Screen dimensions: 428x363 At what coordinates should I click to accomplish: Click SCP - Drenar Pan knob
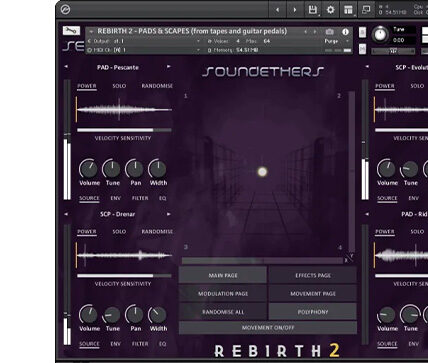[x=135, y=314]
